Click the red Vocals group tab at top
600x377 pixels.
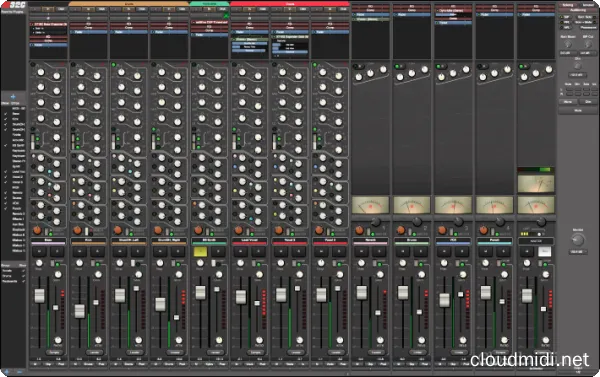pos(290,4)
